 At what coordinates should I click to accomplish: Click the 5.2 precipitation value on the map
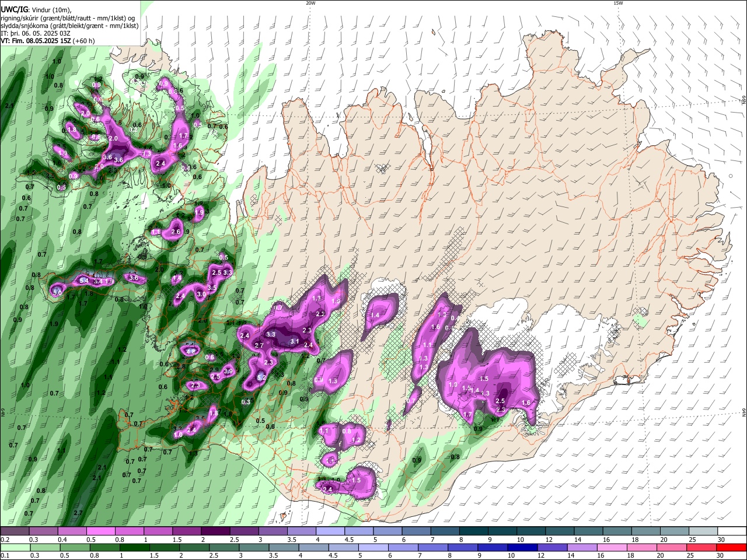[261, 377]
